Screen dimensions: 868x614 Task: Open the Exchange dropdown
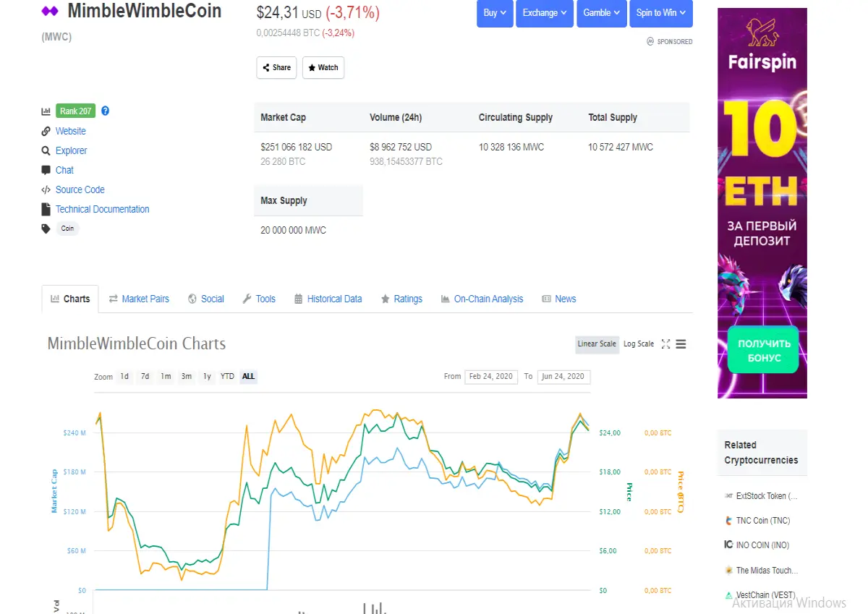[545, 13]
